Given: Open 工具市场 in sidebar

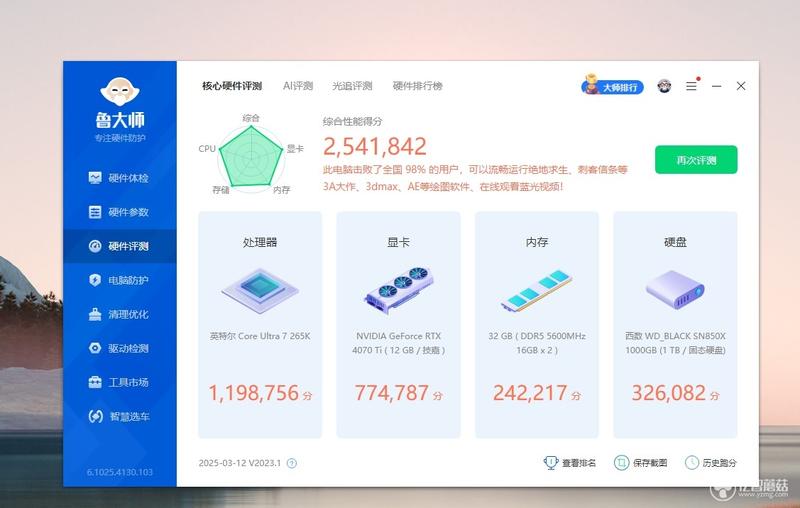Looking at the screenshot, I should pyautogui.click(x=120, y=382).
